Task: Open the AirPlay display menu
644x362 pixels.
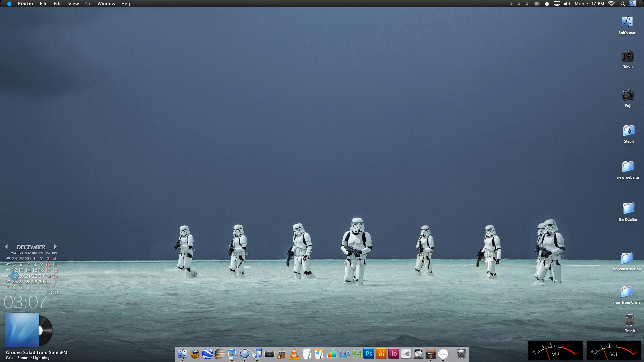Action: 557,4
